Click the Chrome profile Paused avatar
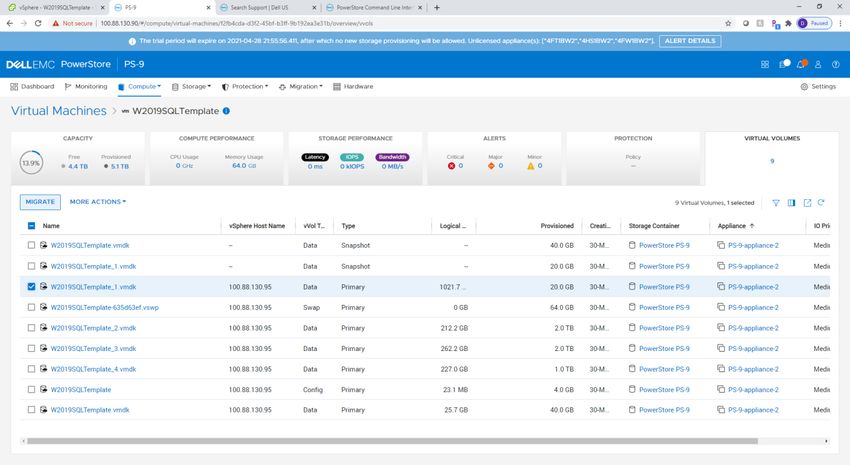This screenshot has width=850, height=465. [814, 23]
